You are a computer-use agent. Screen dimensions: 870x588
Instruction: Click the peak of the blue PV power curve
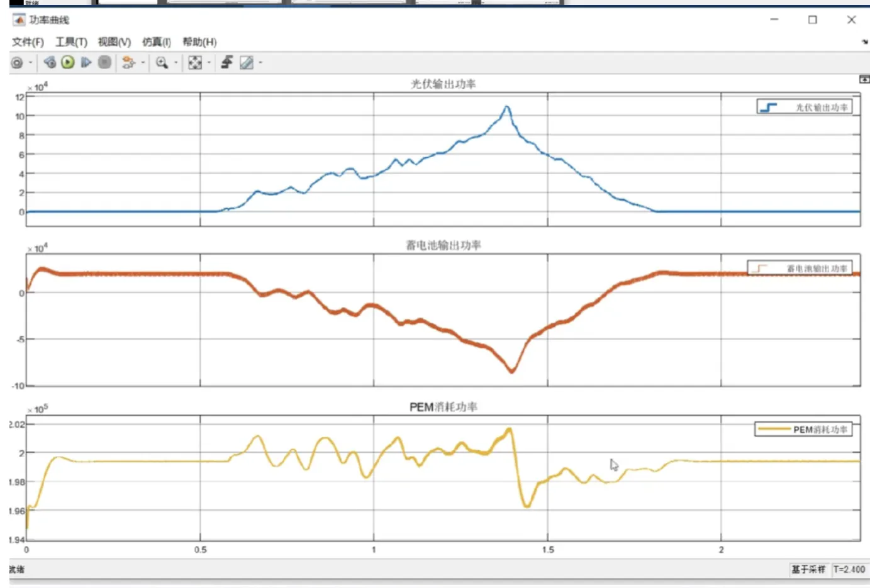point(506,107)
